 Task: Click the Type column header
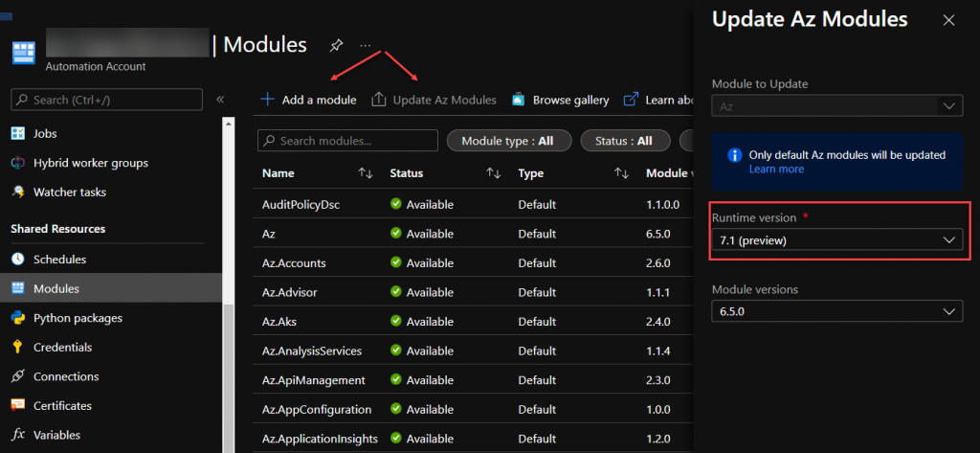click(x=530, y=173)
